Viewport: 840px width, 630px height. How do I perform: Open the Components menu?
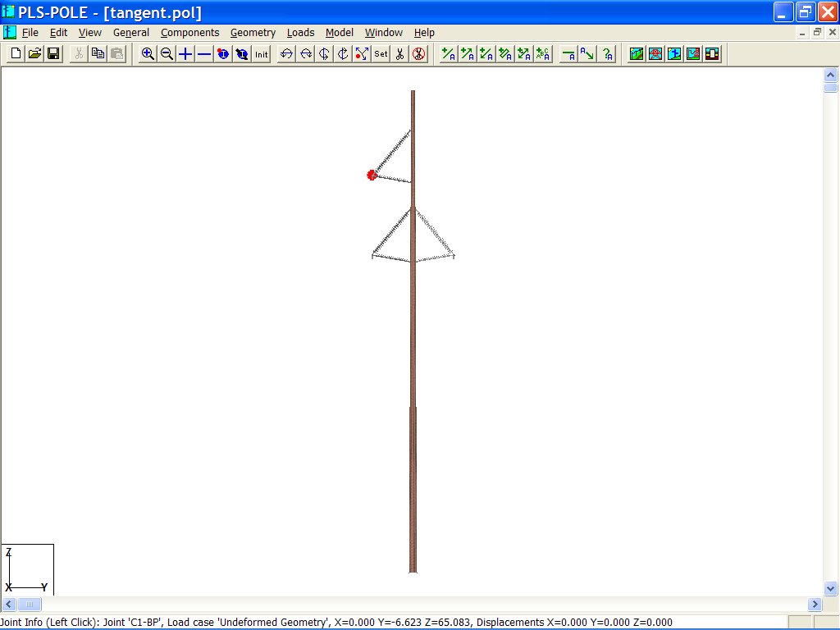tap(189, 33)
